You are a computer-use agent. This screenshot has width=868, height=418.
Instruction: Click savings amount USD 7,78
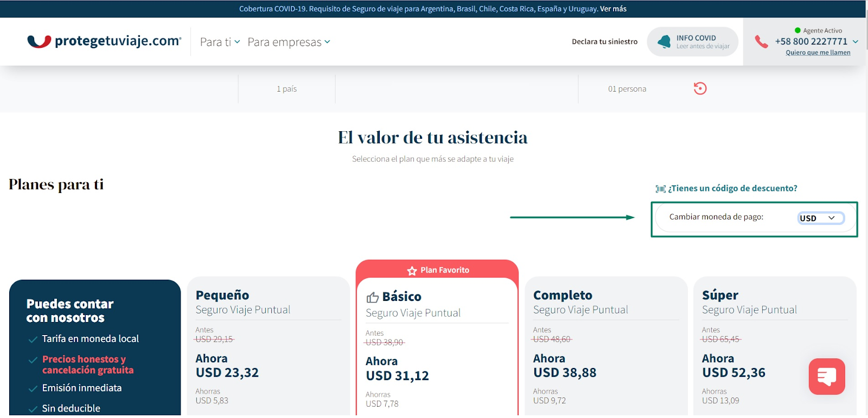pyautogui.click(x=382, y=404)
